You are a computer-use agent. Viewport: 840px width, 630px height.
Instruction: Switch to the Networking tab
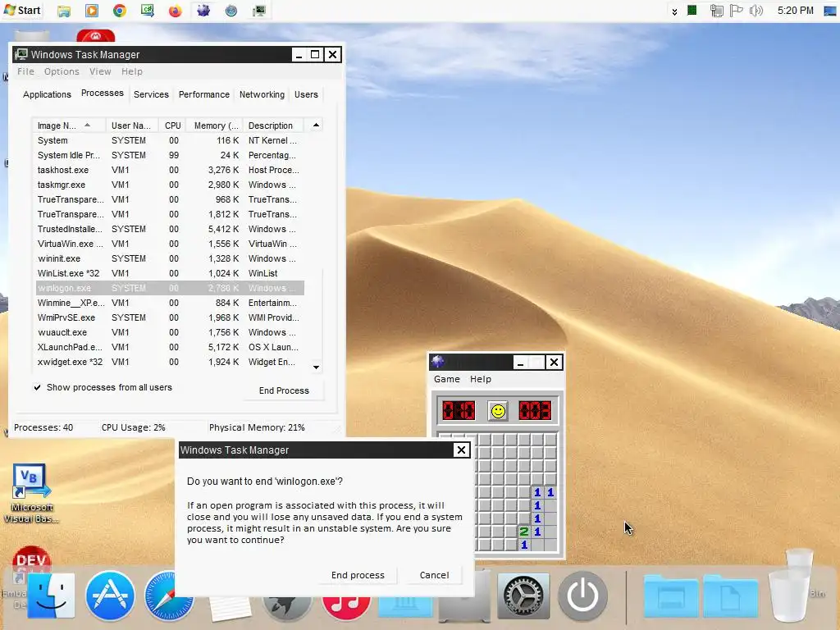point(262,94)
